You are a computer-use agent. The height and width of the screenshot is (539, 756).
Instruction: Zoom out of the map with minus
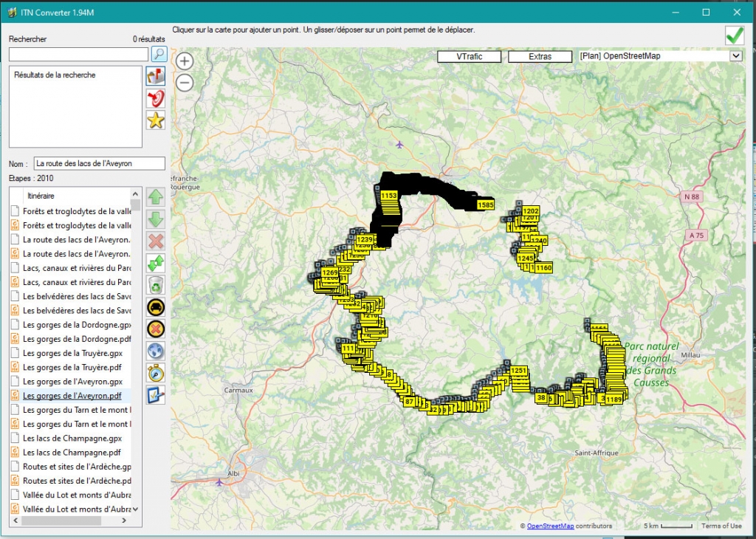184,83
